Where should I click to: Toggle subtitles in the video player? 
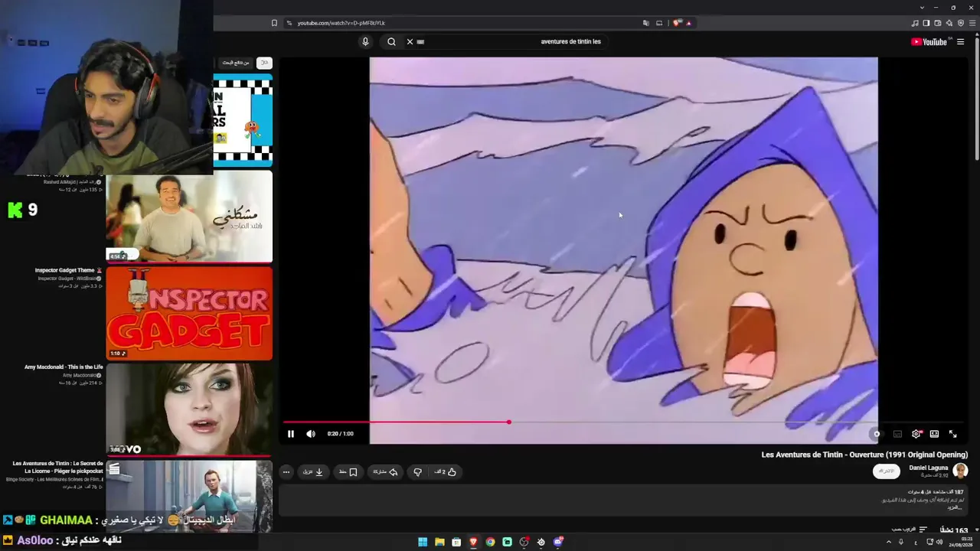897,434
